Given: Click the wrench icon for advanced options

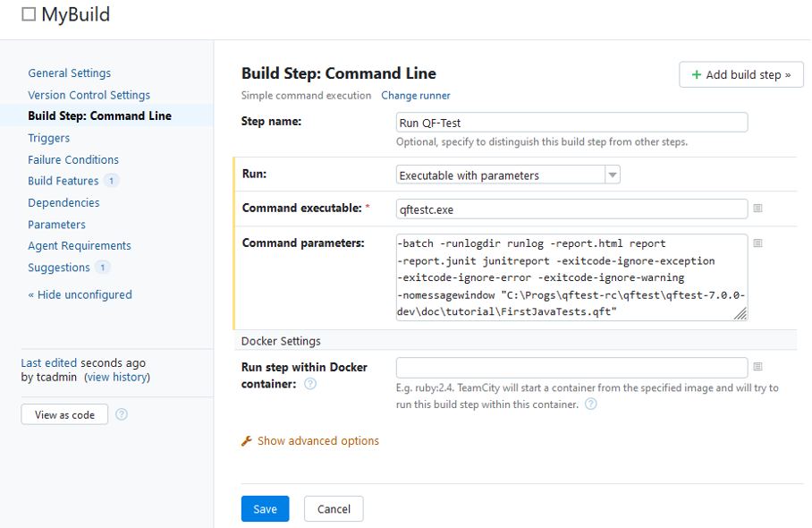Looking at the screenshot, I should pyautogui.click(x=247, y=441).
